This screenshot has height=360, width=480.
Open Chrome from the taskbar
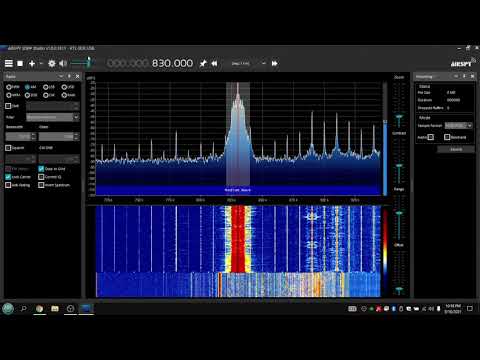tap(39, 309)
